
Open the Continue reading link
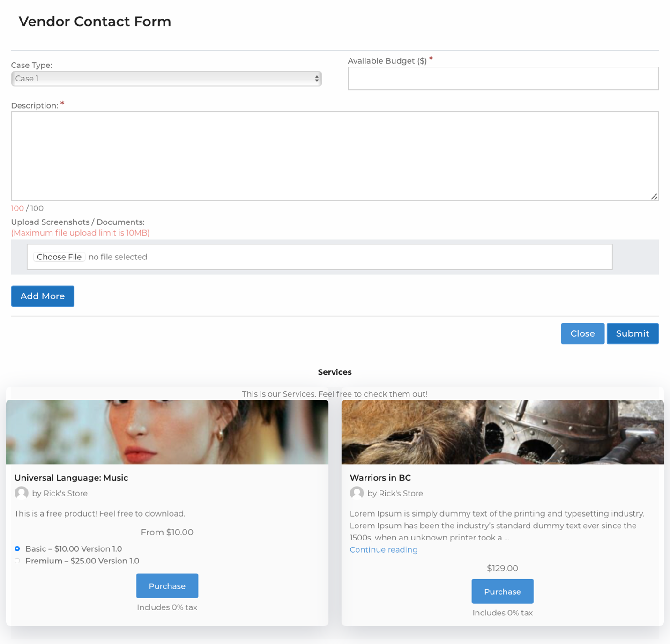383,549
